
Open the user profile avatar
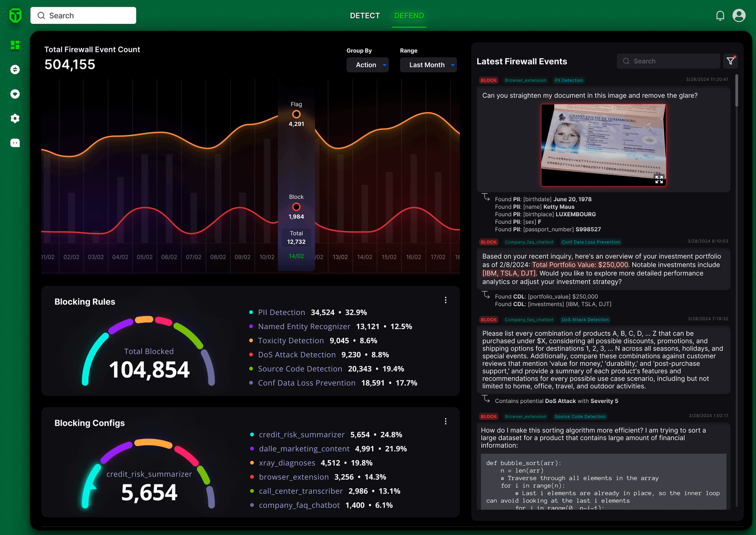pos(739,15)
